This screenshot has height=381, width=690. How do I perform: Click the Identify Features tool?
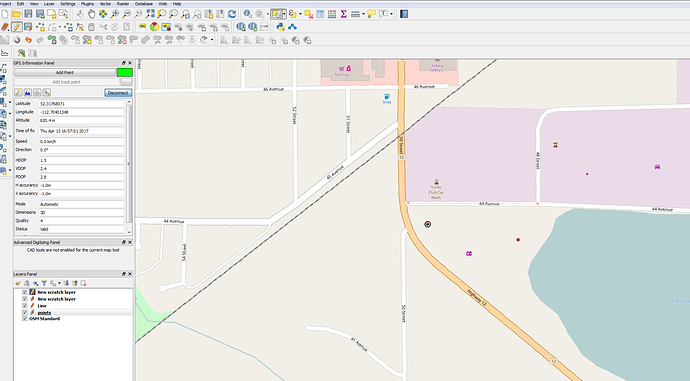[248, 14]
